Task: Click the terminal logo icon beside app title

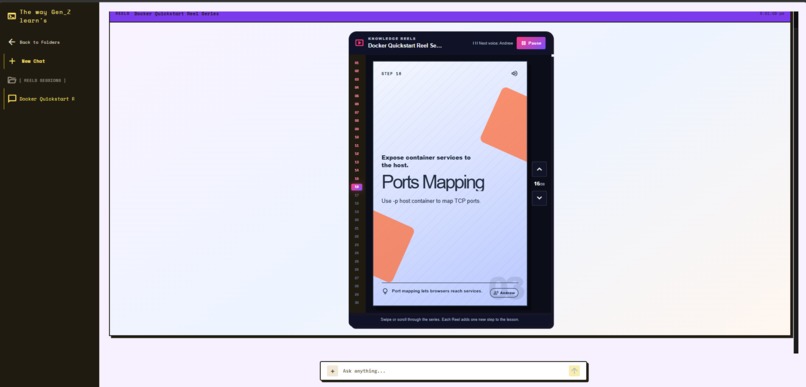Action: click(11, 16)
